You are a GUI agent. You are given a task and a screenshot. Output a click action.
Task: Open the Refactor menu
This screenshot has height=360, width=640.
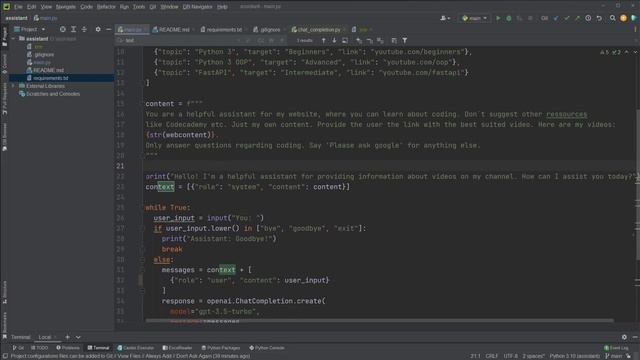coord(106,7)
